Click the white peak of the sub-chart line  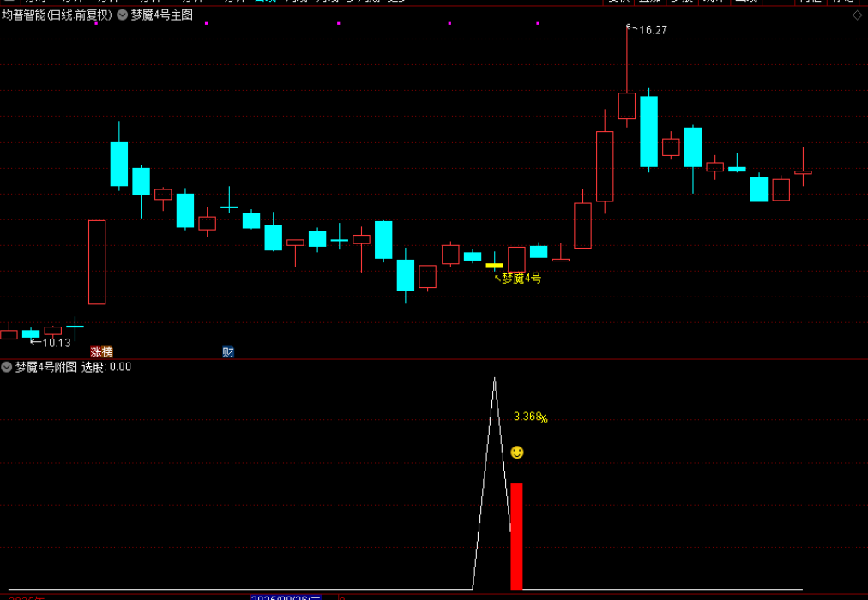494,380
